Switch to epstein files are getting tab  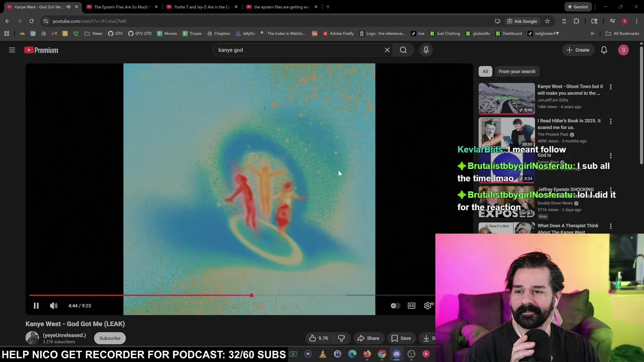[281, 7]
